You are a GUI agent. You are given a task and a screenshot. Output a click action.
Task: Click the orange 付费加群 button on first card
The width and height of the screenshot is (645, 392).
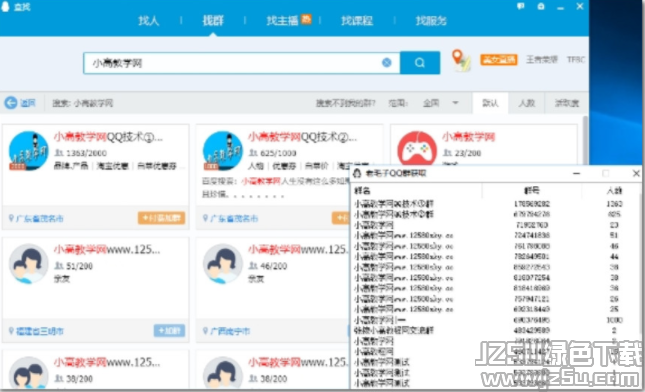pyautogui.click(x=161, y=218)
